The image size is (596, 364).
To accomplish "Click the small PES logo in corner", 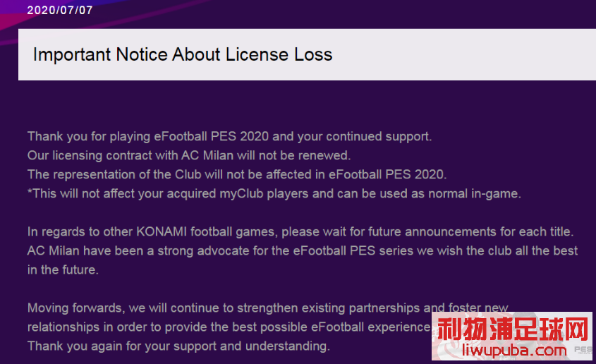I will tap(583, 350).
